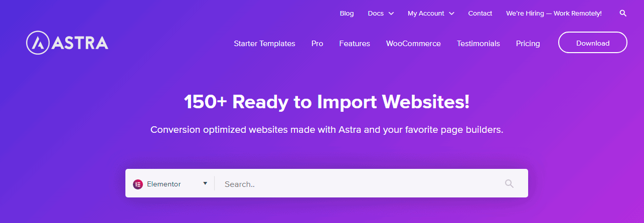Go to the Contact page

point(480,14)
